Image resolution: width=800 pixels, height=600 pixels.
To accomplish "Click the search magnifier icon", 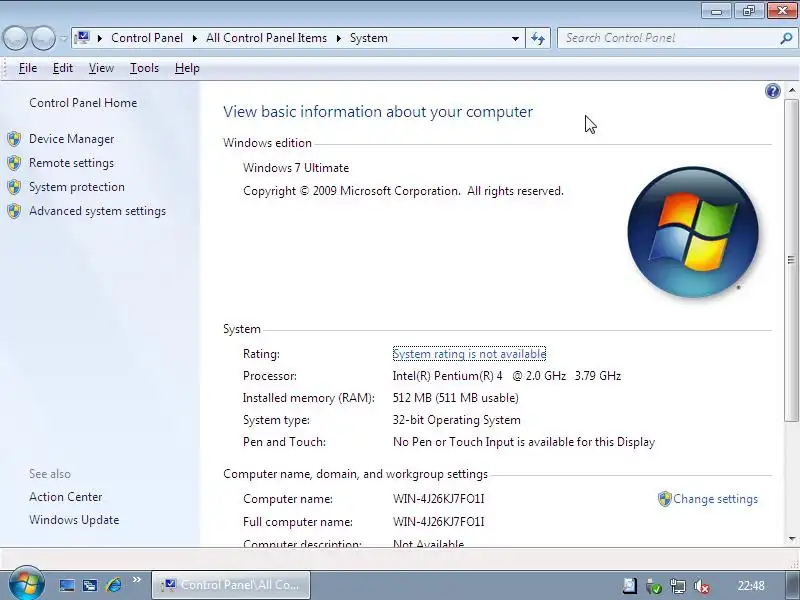I will pyautogui.click(x=787, y=38).
